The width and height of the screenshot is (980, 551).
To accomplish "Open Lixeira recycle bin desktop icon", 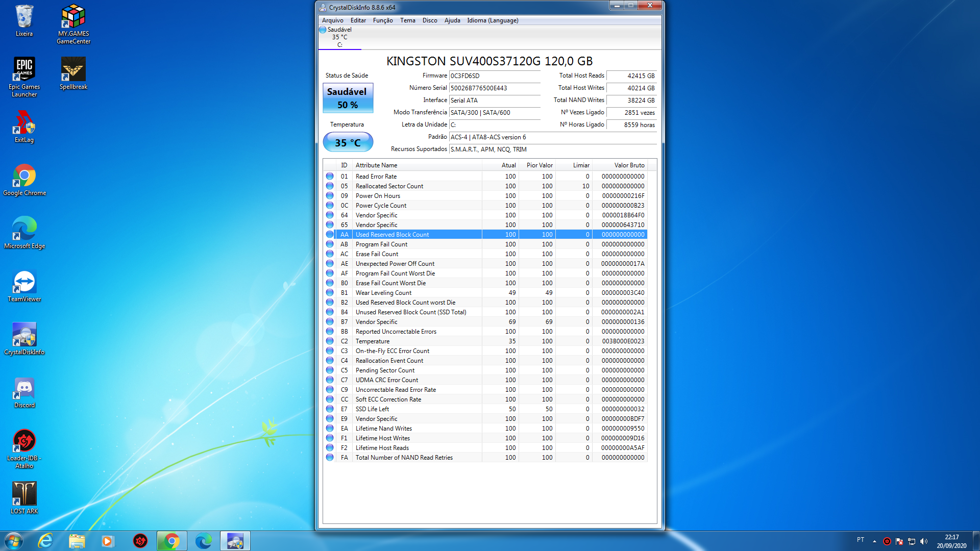I will tap(24, 21).
